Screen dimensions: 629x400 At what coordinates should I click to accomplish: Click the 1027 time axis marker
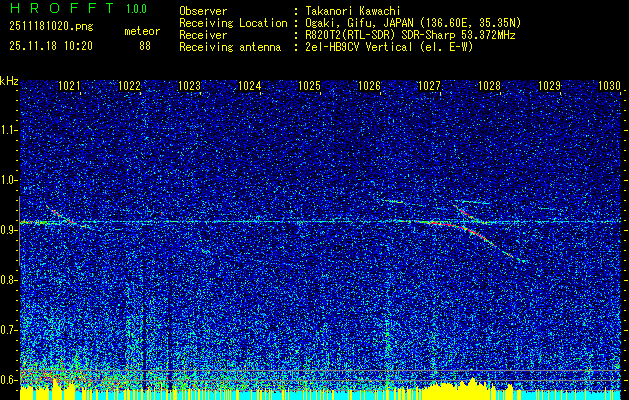429,85
